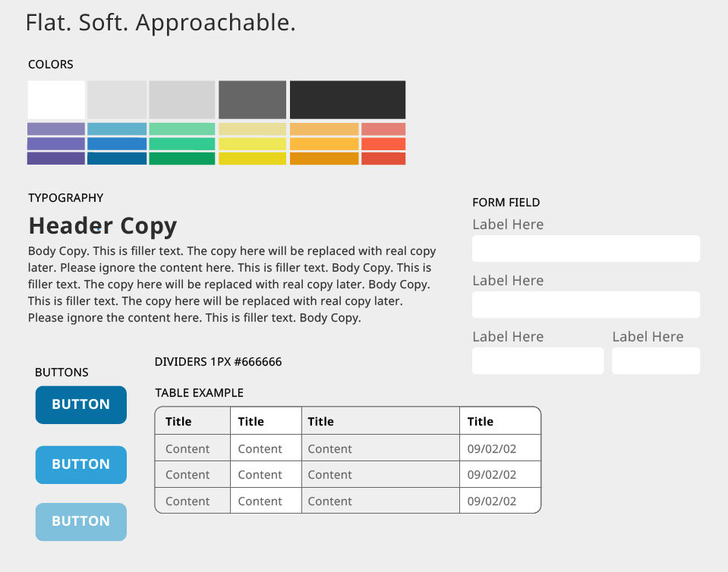The image size is (728, 572).
Task: Click the dark blue BUTTON
Action: click(80, 404)
